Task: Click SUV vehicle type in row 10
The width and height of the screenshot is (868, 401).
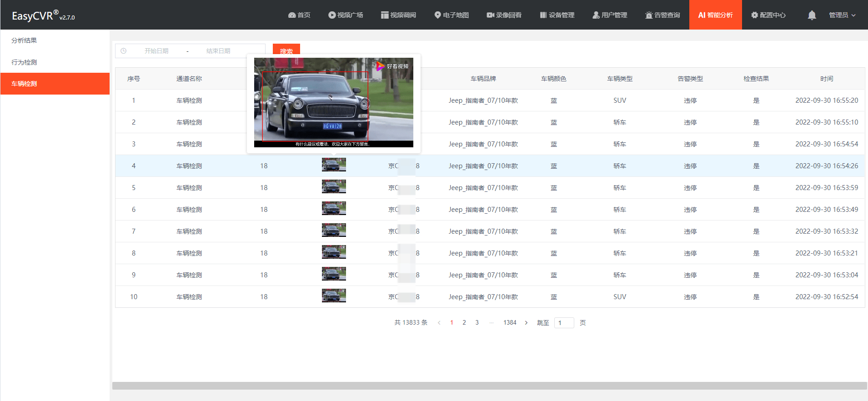Action: click(x=620, y=297)
